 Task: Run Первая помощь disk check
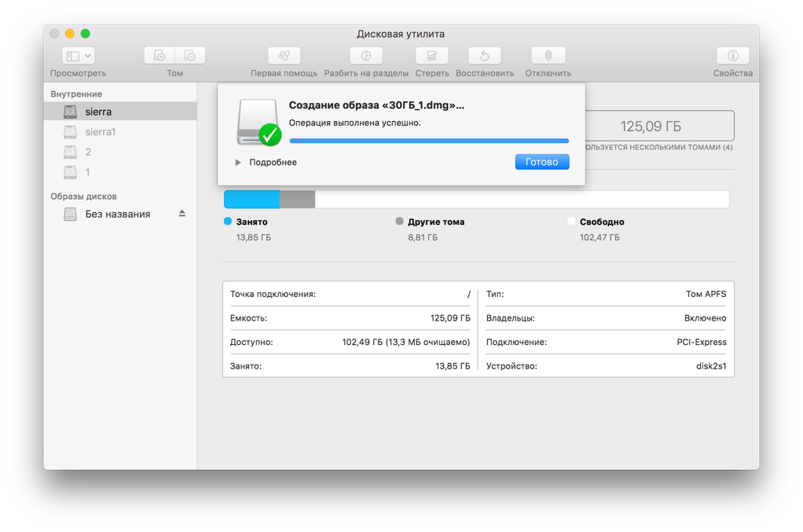[x=283, y=55]
